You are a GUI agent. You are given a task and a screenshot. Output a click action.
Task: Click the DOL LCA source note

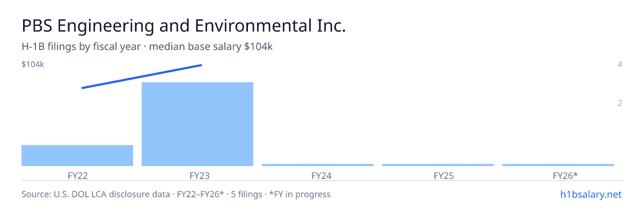pos(176,194)
